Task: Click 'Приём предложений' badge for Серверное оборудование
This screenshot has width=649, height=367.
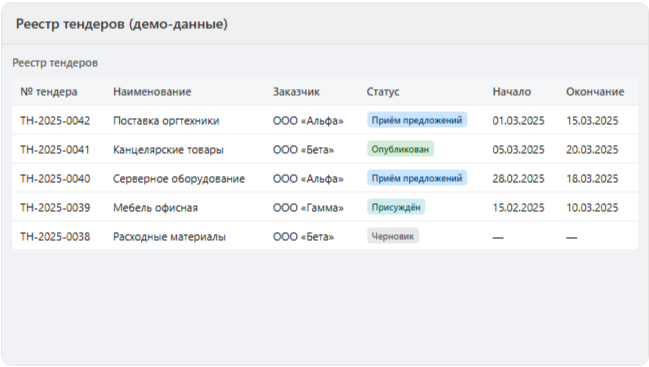Action: tap(417, 178)
